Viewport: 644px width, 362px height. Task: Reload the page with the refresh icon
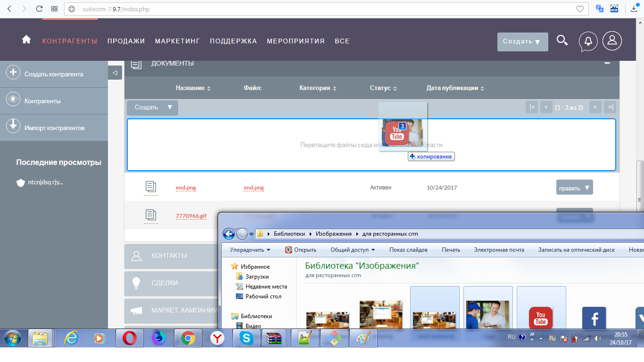click(x=39, y=9)
